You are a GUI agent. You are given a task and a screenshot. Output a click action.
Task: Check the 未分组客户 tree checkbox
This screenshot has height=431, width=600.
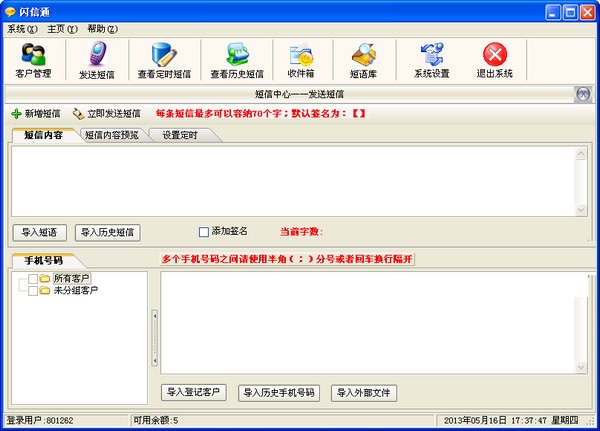33,291
